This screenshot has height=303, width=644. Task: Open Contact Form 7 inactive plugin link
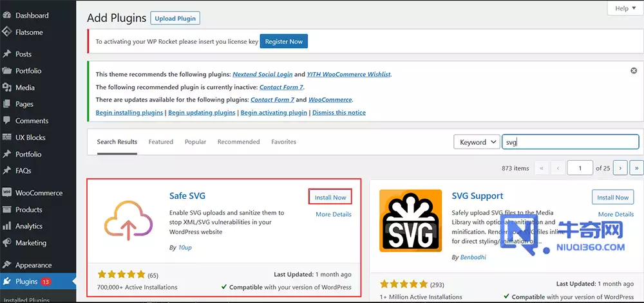pyautogui.click(x=282, y=87)
